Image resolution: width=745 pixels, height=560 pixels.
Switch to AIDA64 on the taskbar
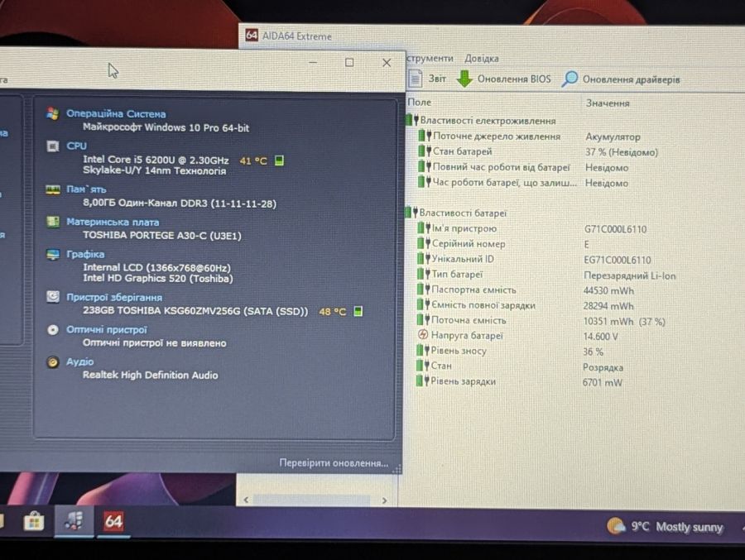pyautogui.click(x=113, y=522)
